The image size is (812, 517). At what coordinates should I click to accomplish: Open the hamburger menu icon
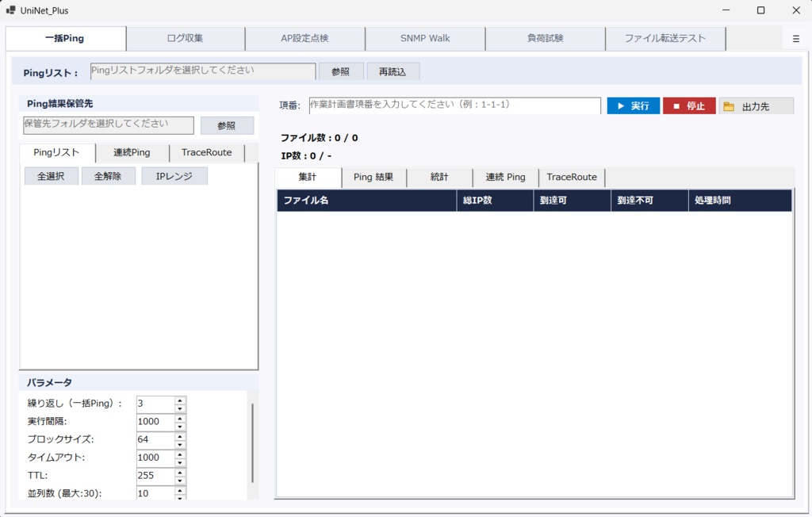coord(796,39)
